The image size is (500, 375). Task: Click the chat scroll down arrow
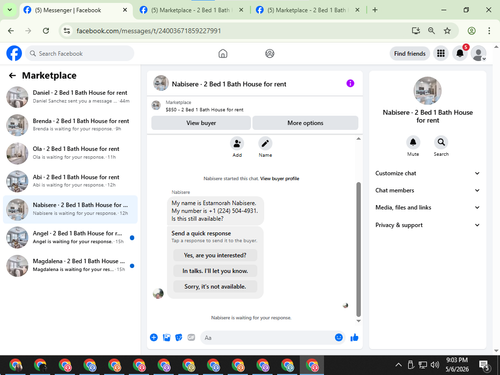[x=358, y=321]
